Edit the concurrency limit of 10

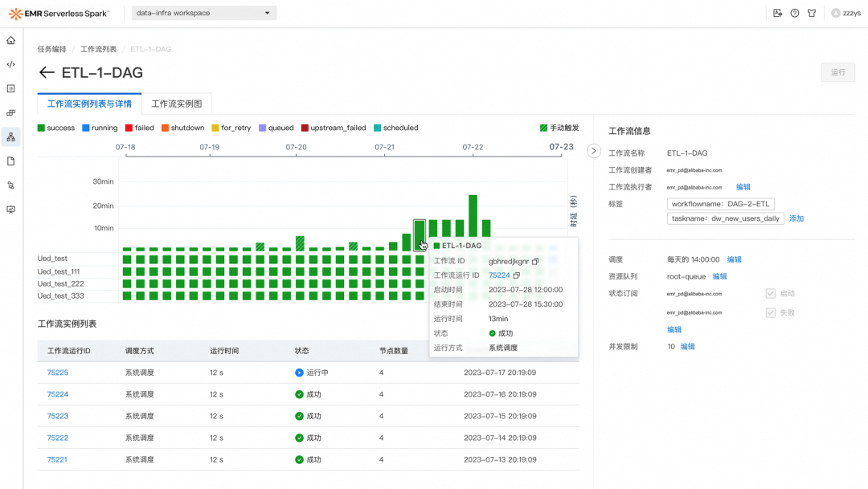tap(687, 347)
